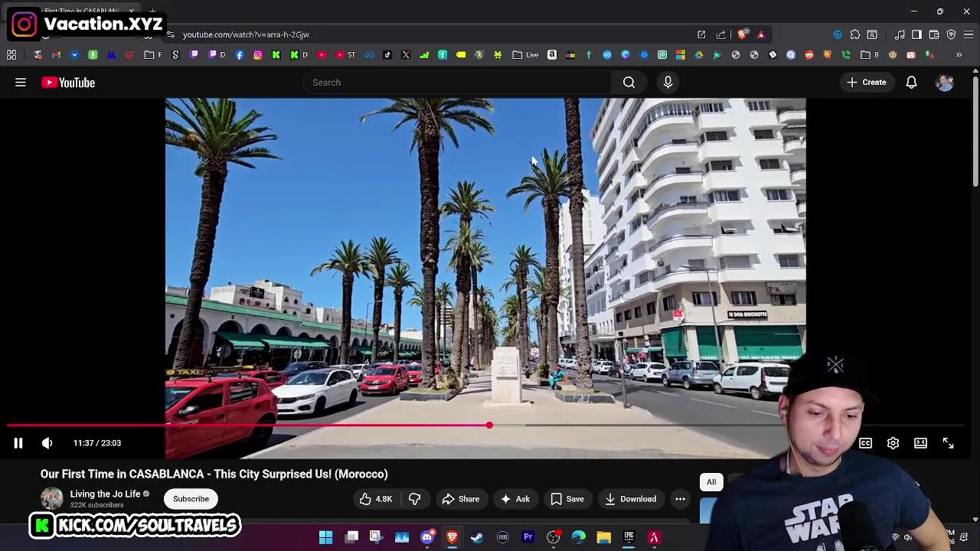This screenshot has width=980, height=551.
Task: Mute the video volume
Action: 47,443
